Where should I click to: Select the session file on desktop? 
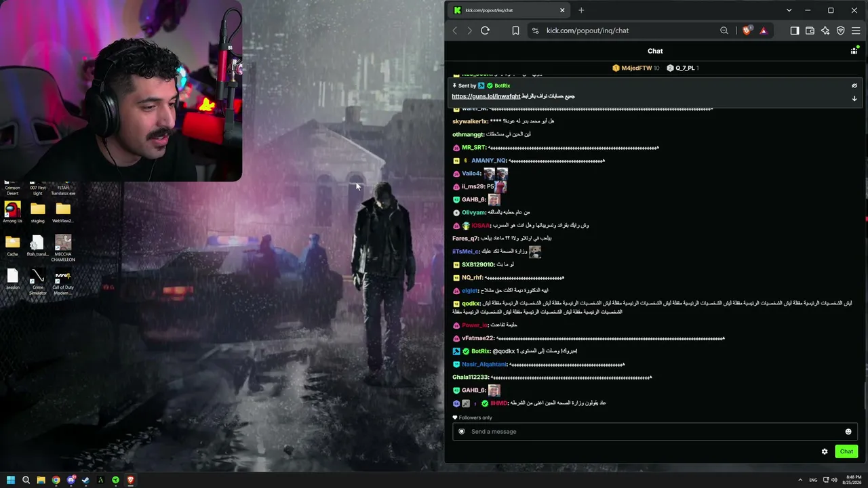(x=12, y=279)
